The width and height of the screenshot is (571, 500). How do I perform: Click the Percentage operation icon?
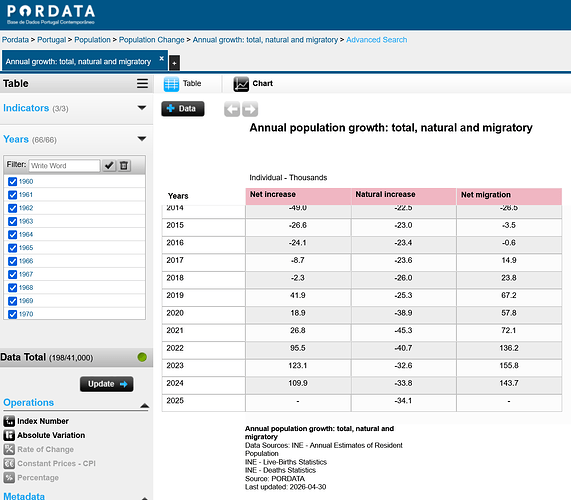click(9, 477)
